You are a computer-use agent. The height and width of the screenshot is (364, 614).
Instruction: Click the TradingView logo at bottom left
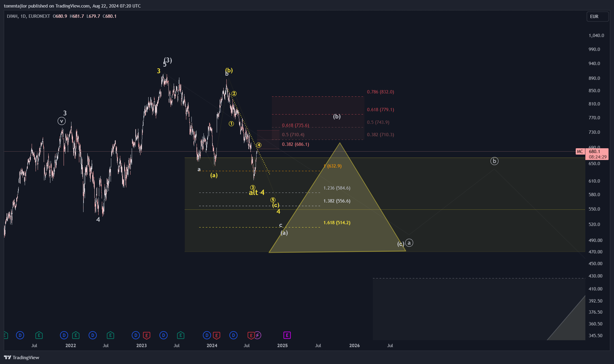click(x=22, y=357)
